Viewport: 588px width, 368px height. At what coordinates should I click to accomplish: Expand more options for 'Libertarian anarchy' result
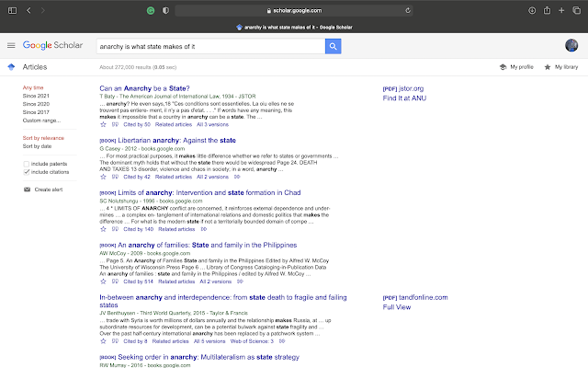tap(237, 177)
